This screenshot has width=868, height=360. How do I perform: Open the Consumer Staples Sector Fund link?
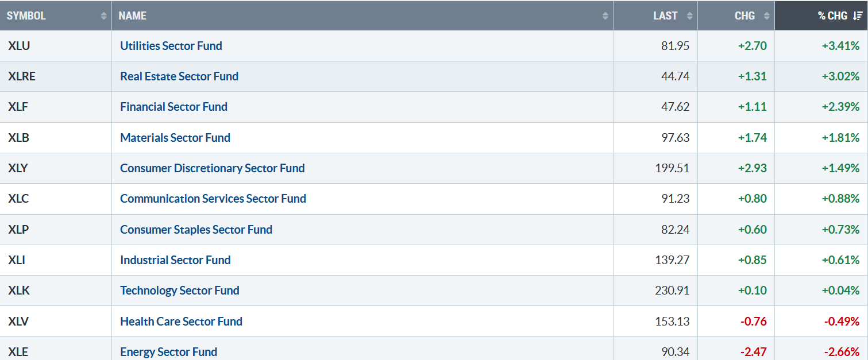[196, 230]
